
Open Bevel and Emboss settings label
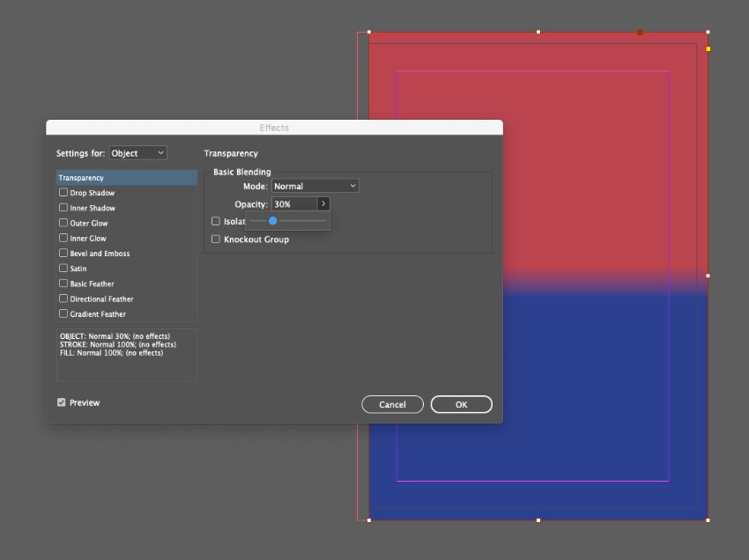100,254
